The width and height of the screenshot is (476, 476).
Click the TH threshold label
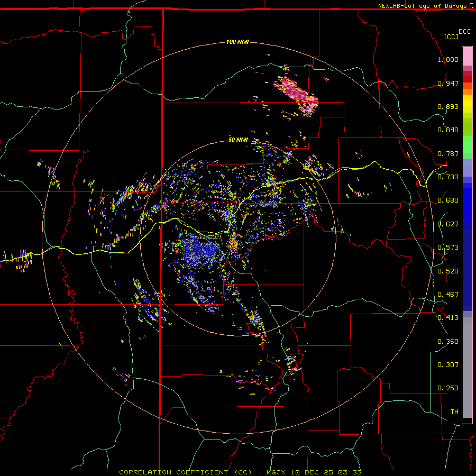tap(454, 411)
